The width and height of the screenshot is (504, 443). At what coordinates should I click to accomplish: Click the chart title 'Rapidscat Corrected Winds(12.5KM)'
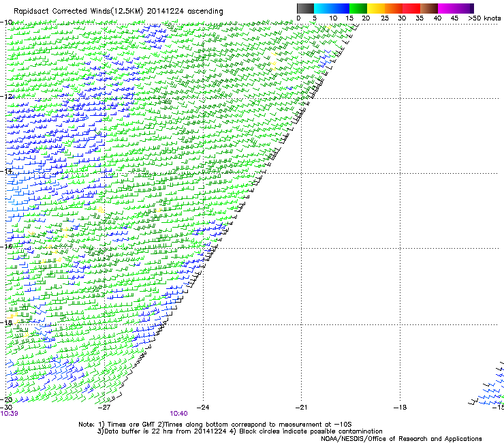[78, 12]
